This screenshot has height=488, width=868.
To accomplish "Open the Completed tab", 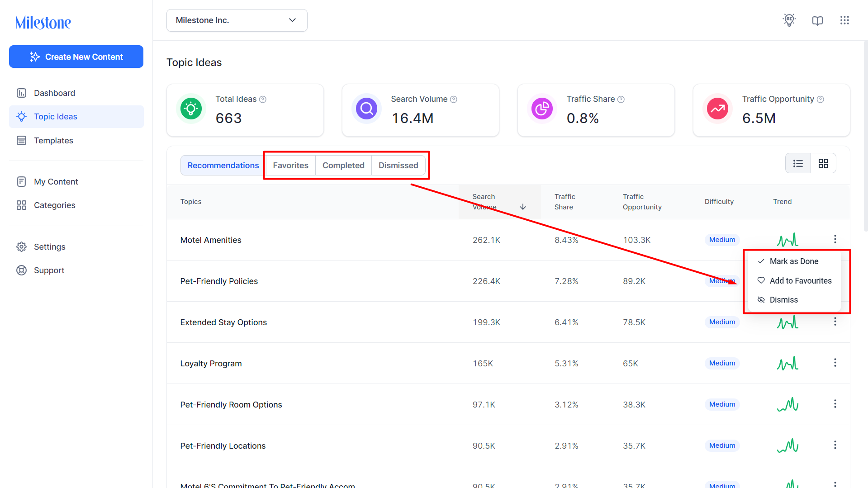I will (x=343, y=166).
